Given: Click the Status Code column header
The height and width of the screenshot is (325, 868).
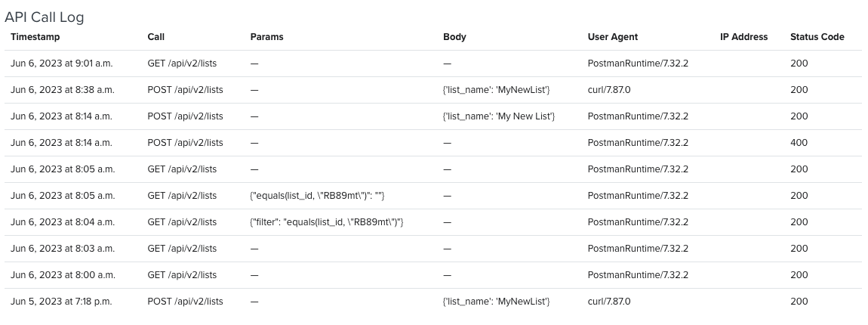Looking at the screenshot, I should [x=817, y=37].
